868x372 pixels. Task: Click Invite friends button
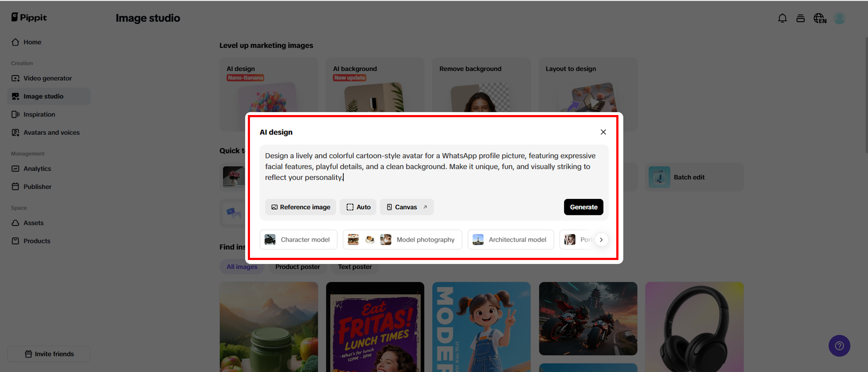tap(49, 354)
